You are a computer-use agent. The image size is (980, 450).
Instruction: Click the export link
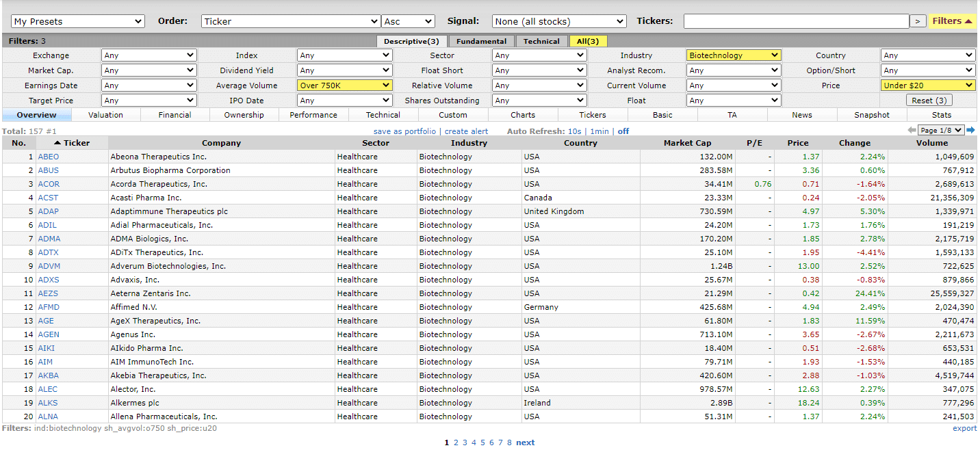tap(964, 428)
